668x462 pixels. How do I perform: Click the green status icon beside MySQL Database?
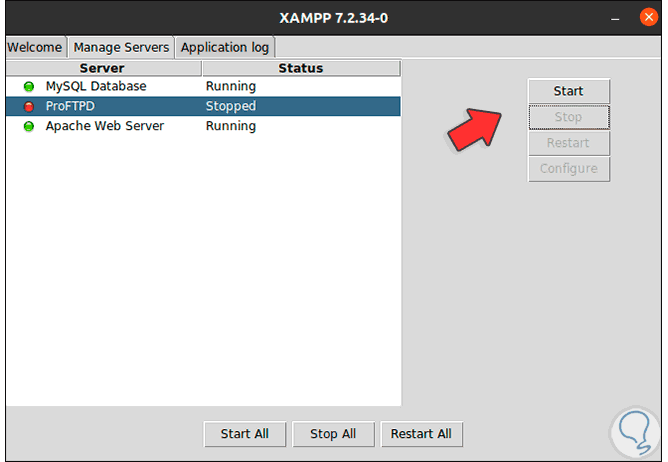point(29,87)
